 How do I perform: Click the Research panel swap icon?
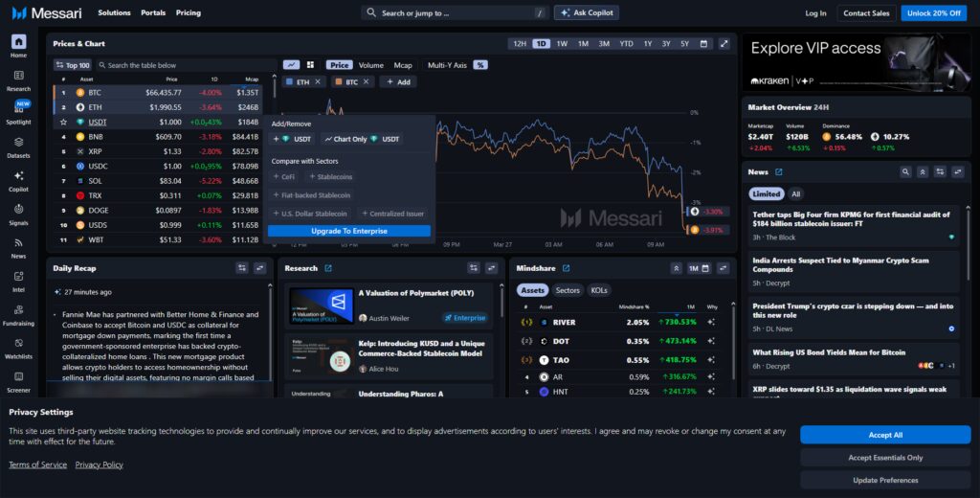point(491,268)
